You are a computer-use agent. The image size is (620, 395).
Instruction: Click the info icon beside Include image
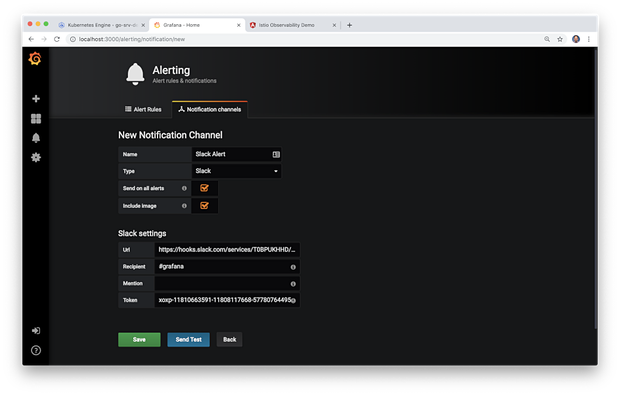(x=184, y=206)
